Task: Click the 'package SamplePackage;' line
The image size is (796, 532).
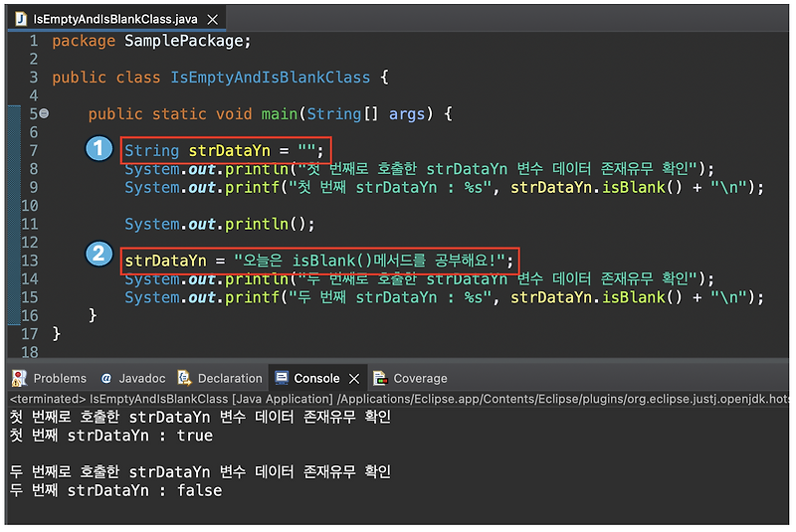Action: [x=151, y=41]
